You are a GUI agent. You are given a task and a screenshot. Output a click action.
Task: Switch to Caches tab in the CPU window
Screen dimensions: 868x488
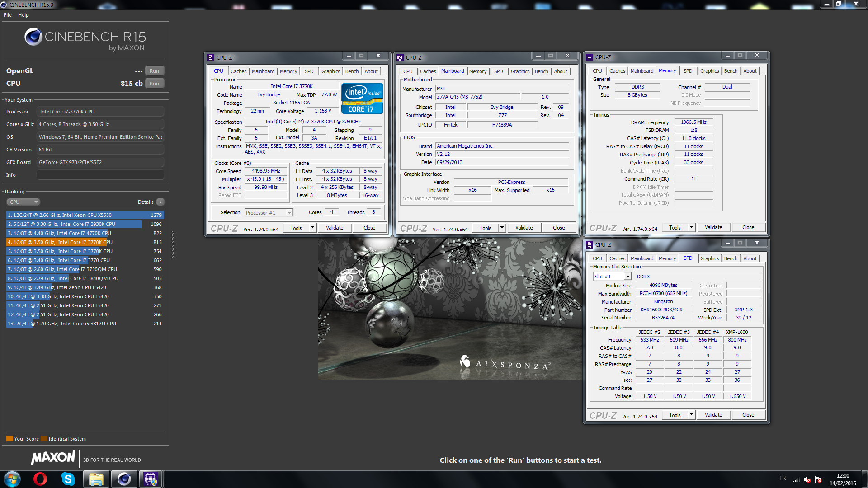(239, 71)
